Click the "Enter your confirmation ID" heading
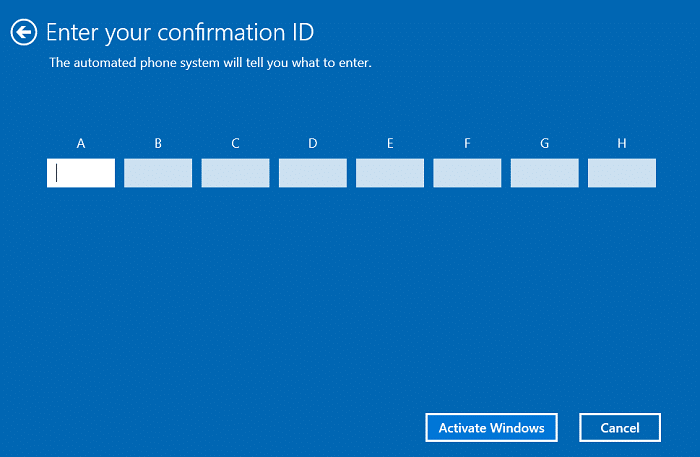 (180, 32)
